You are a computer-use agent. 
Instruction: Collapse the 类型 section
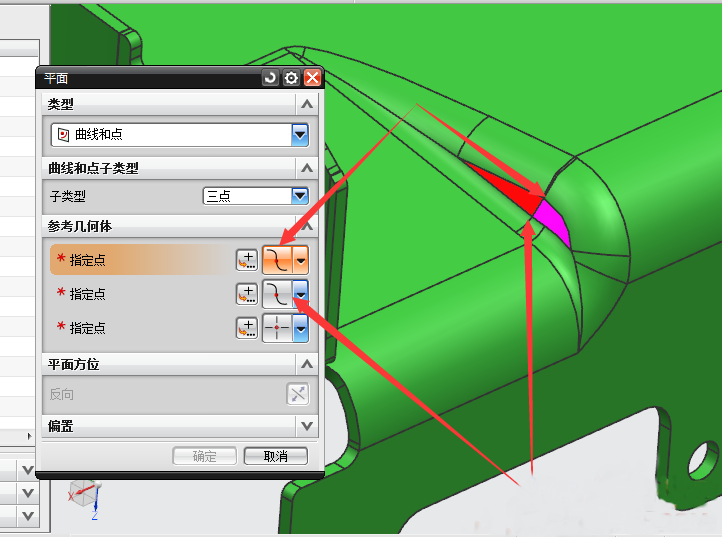[307, 104]
